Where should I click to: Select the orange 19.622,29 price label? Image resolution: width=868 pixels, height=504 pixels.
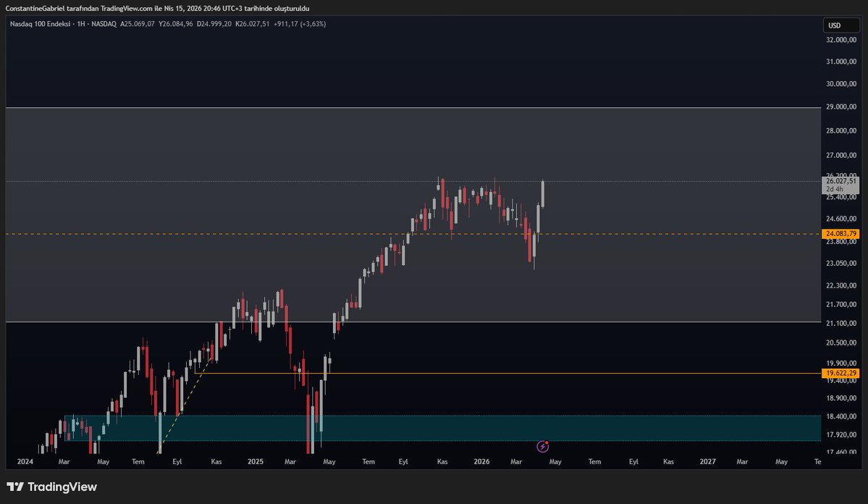(840, 373)
